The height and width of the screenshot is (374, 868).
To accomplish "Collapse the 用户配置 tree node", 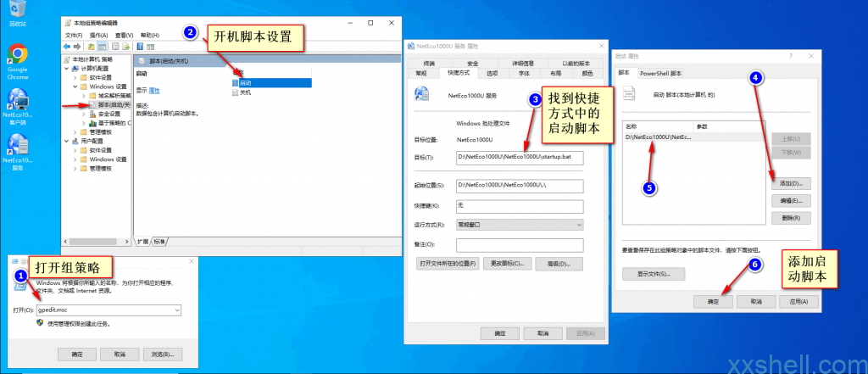I will click(68, 141).
